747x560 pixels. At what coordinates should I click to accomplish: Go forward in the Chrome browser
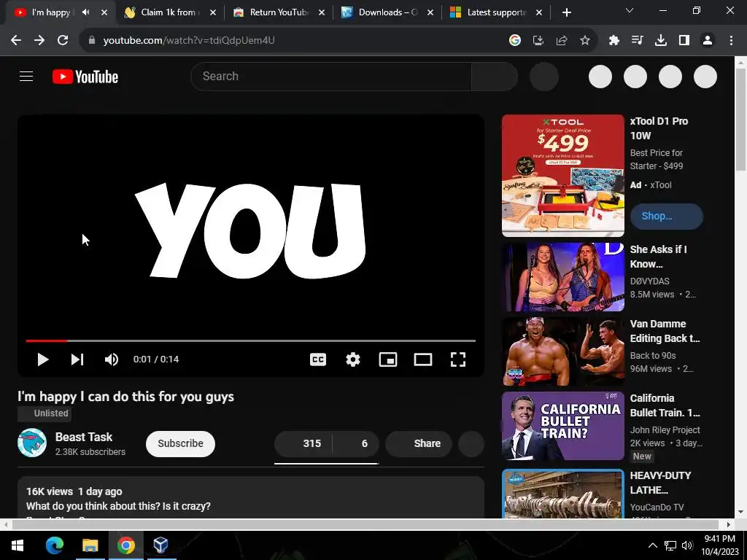pyautogui.click(x=39, y=41)
